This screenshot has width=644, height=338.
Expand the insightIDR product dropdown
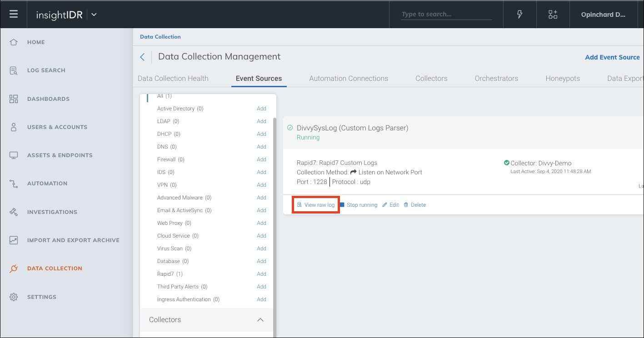[94, 15]
